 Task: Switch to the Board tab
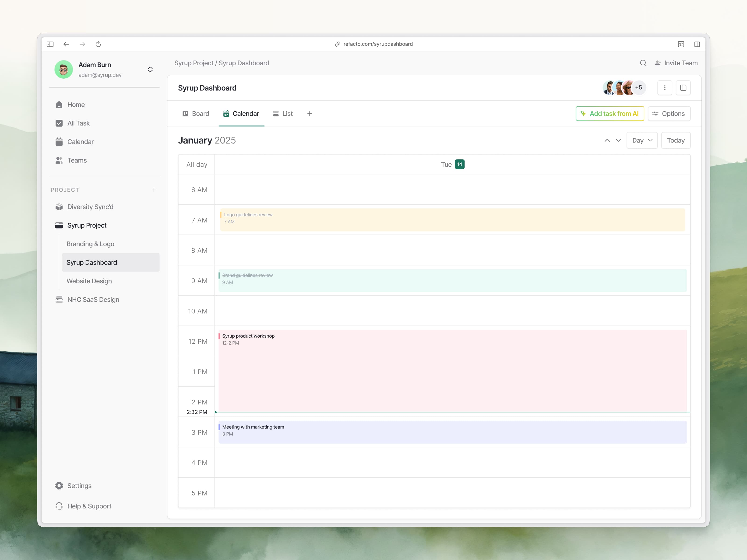coord(196,114)
